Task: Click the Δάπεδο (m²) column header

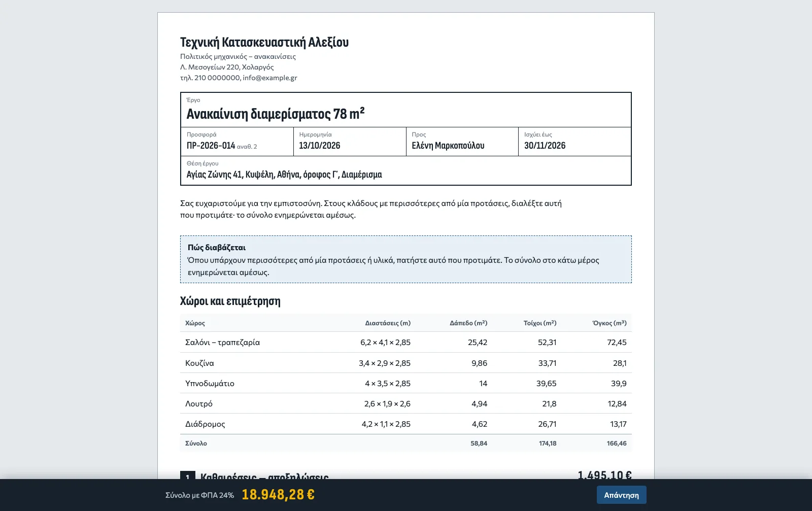Action: pyautogui.click(x=468, y=323)
